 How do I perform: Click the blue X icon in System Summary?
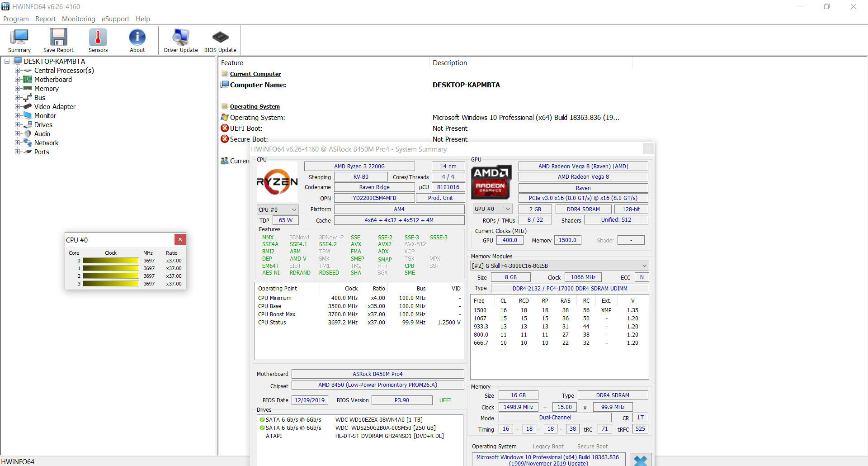coord(641,460)
